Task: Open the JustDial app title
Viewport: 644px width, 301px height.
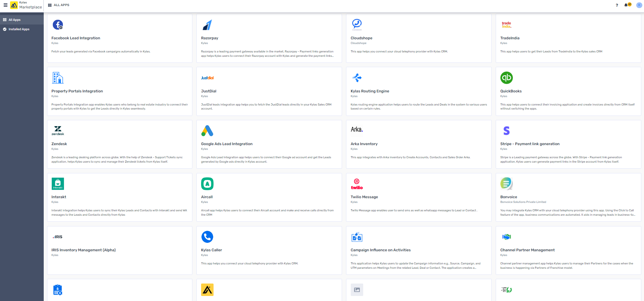Action: point(209,91)
